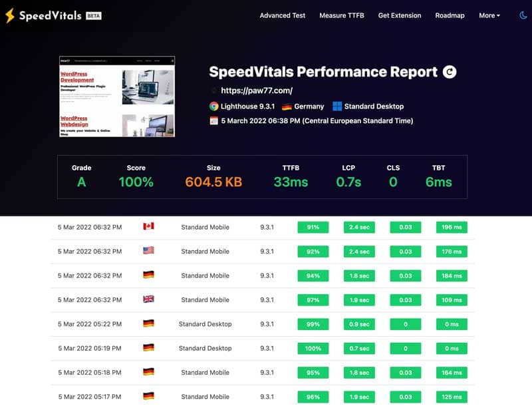
Task: Click the 1.9 sec badge in the 97% row
Action: pyautogui.click(x=359, y=300)
